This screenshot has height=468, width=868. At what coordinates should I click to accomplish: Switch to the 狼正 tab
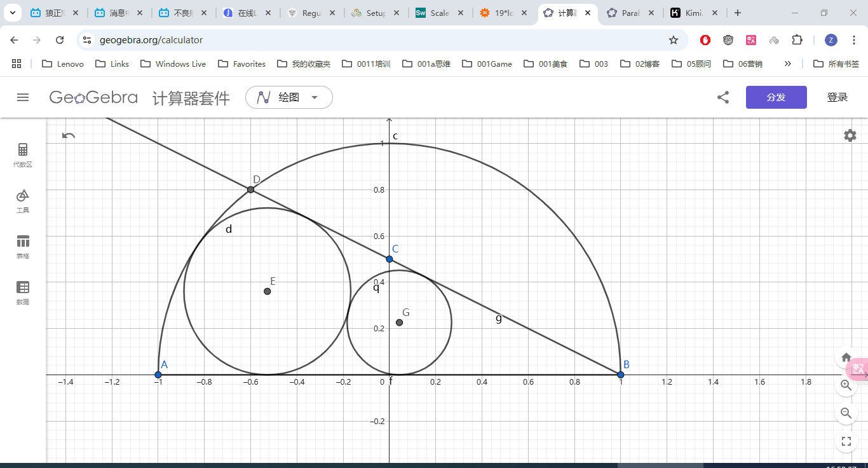point(55,13)
